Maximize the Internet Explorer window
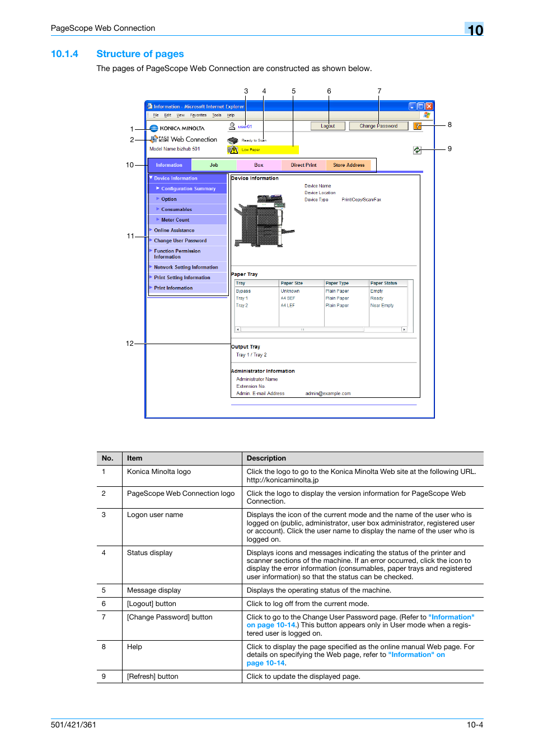The height and width of the screenshot is (756, 534). click(421, 106)
